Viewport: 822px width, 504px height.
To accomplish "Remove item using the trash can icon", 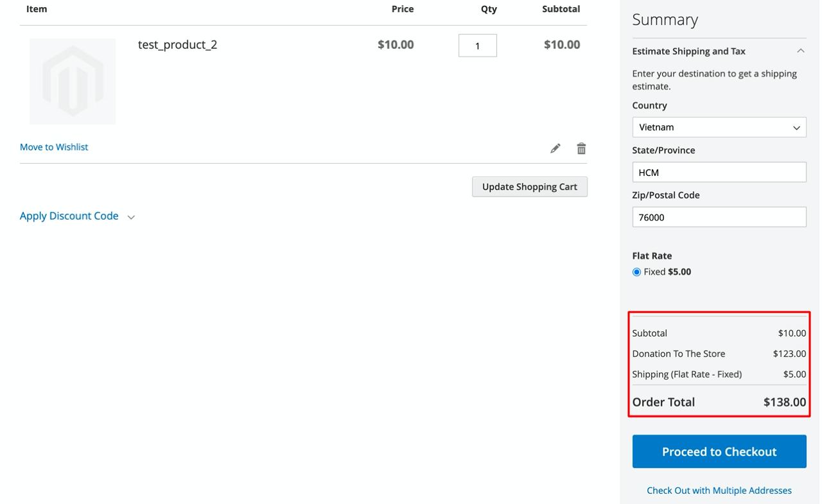I will pos(581,148).
